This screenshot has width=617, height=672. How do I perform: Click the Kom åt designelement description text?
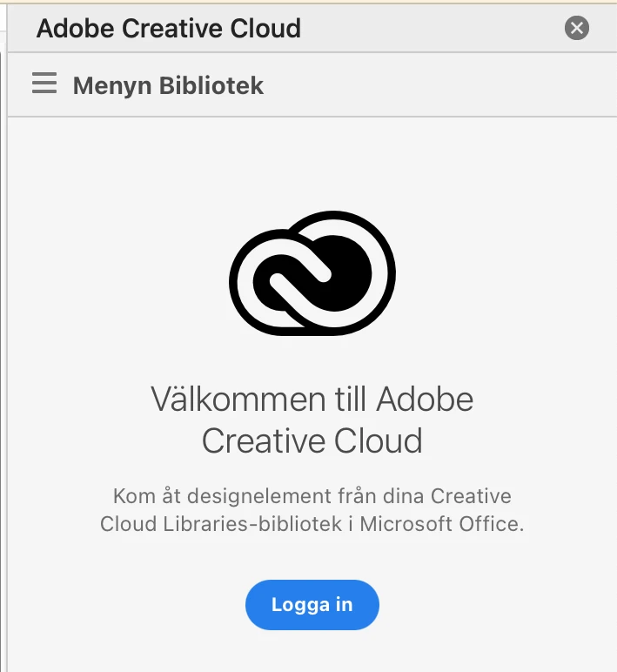point(312,510)
